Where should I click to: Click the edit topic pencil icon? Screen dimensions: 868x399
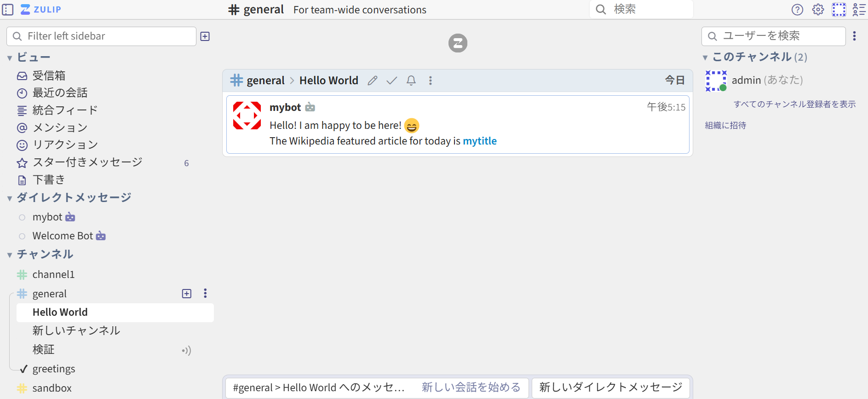[x=373, y=81]
